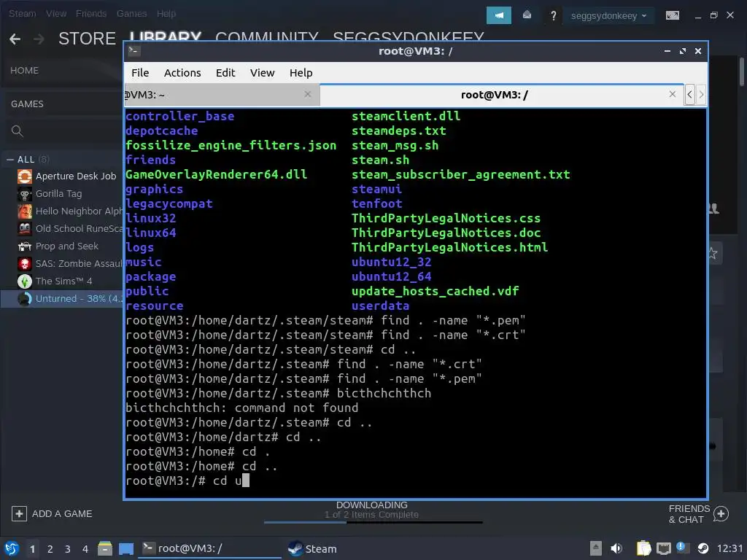Click the clipboard tray icon
Image resolution: width=747 pixels, height=560 pixels.
coord(643,548)
